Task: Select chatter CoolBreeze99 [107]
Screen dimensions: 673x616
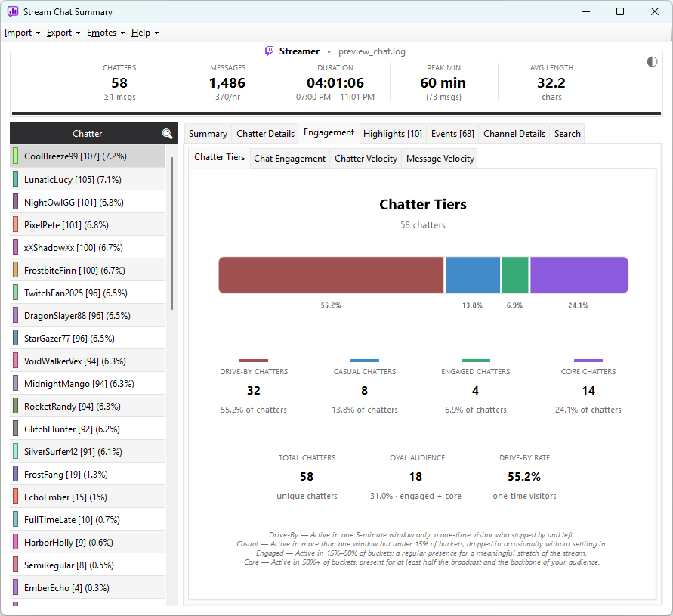Action: point(88,156)
